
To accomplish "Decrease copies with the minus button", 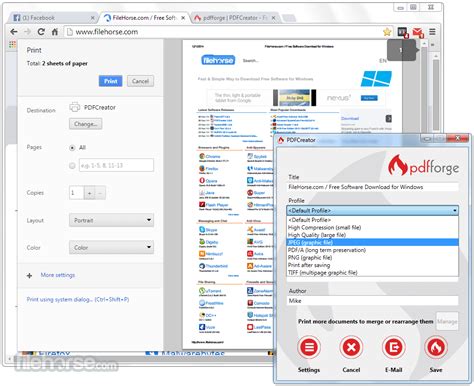I will click(x=100, y=193).
